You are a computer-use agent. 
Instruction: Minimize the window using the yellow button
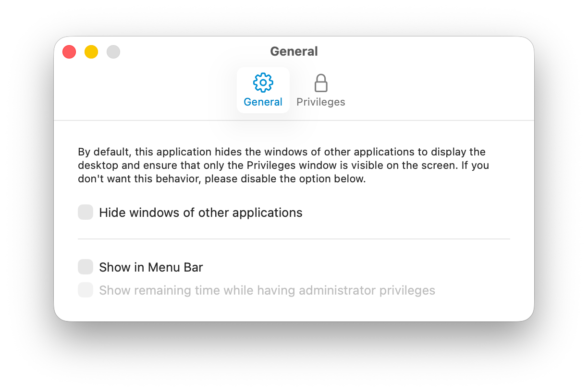91,52
